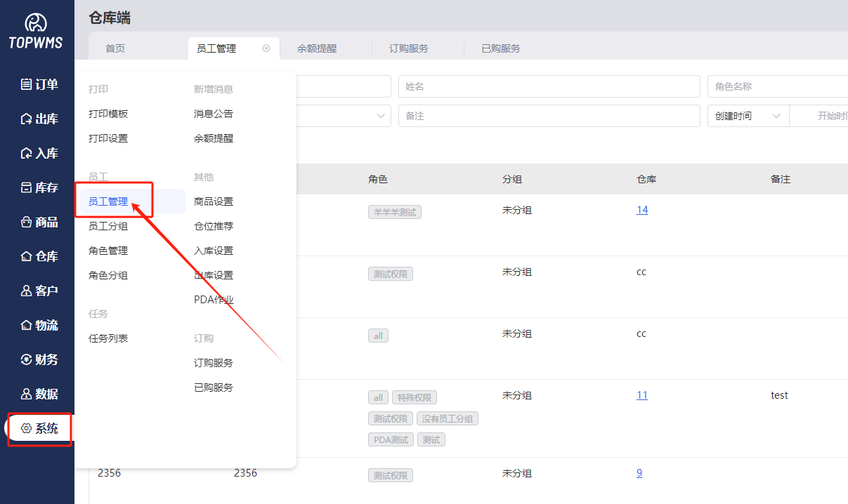The width and height of the screenshot is (848, 504).
Task: Switch to the 已购服务 tab
Action: pos(501,48)
